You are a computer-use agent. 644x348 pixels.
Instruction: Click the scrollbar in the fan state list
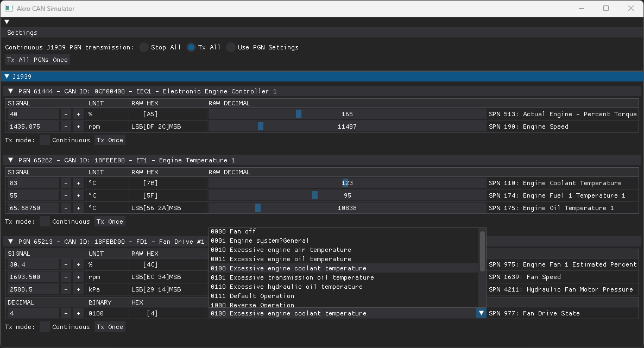tap(482, 250)
